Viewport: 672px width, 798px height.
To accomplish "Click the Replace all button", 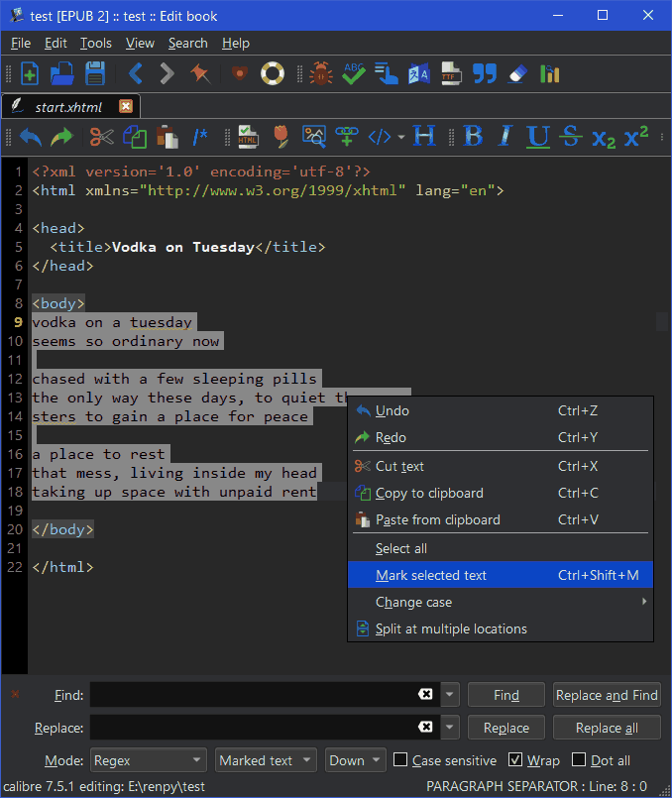I will [607, 728].
